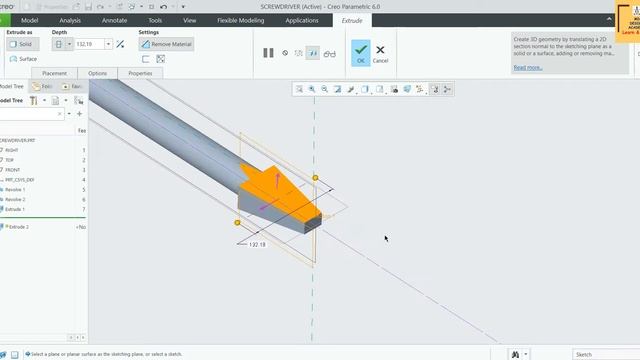
Task: Click the depth value field 132.18
Action: point(89,44)
